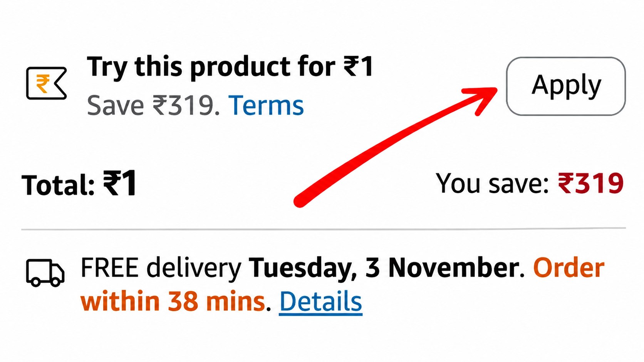Image resolution: width=644 pixels, height=362 pixels.
Task: Click the ₹1 price in the heading
Action: coord(358,67)
